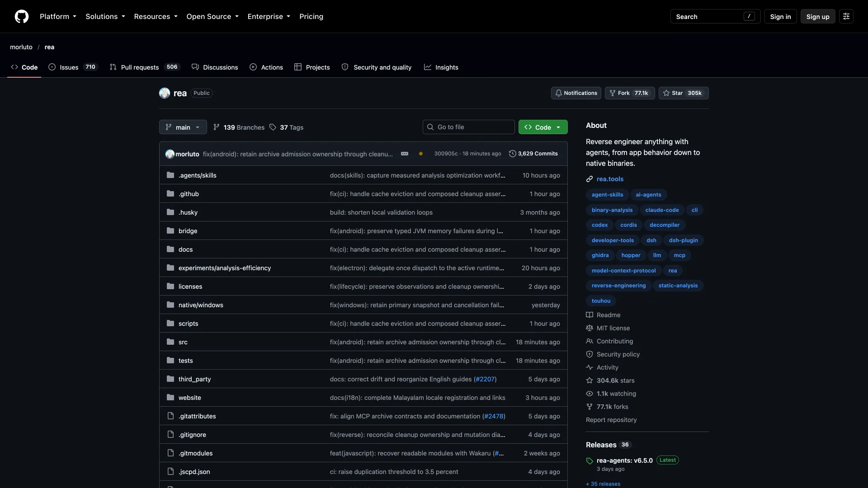Open the appearance settings icon near Sign up
This screenshot has width=868, height=488.
pyautogui.click(x=846, y=16)
